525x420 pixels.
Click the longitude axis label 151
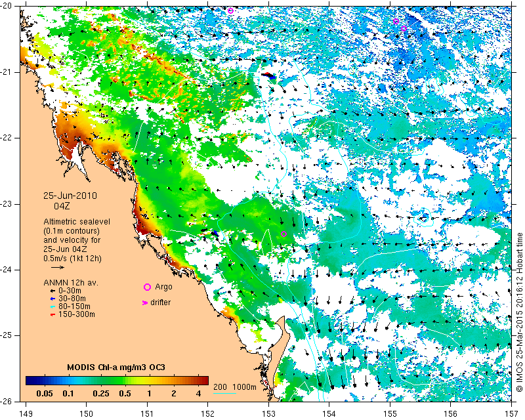147,414
